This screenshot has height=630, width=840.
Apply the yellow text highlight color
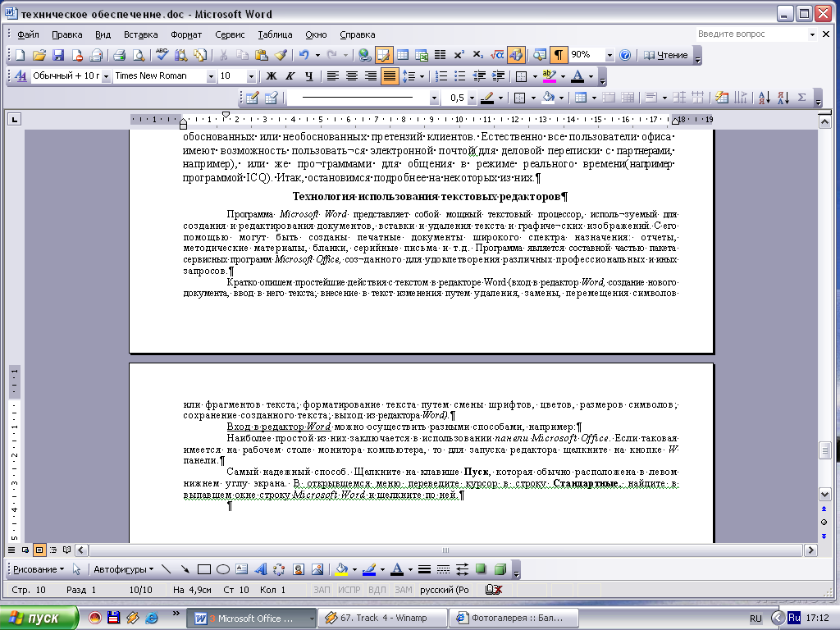tap(549, 76)
